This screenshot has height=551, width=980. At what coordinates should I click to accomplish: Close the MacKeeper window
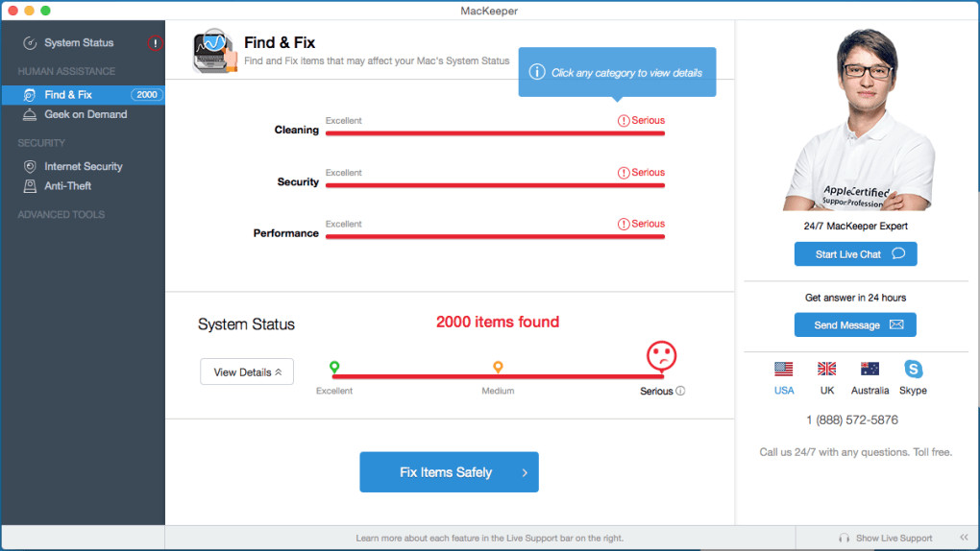(12, 11)
